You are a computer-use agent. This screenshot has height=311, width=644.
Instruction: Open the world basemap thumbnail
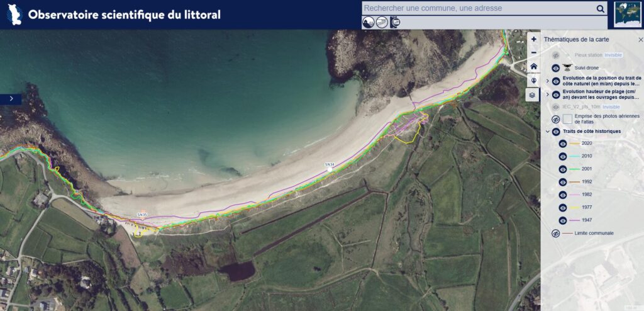pos(628,14)
